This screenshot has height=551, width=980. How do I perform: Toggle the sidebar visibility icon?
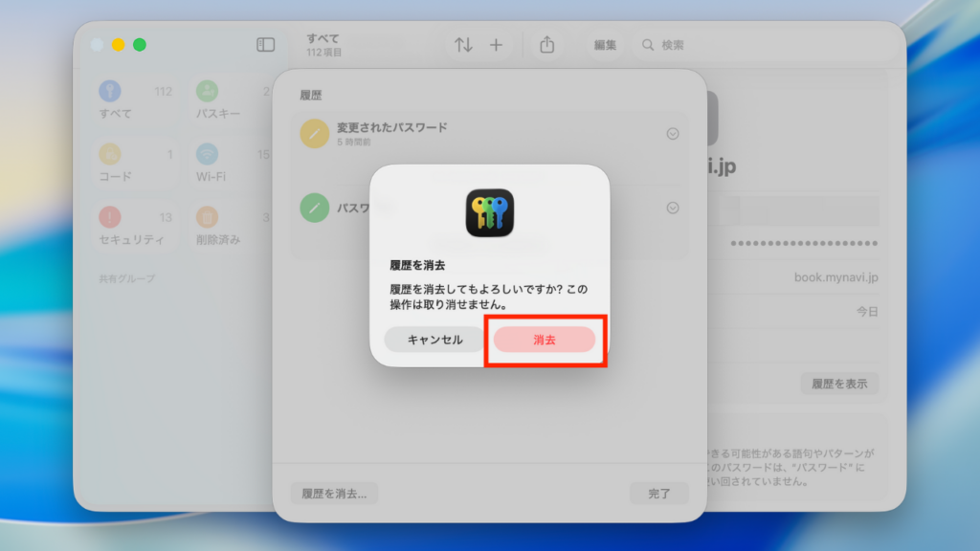click(x=264, y=44)
